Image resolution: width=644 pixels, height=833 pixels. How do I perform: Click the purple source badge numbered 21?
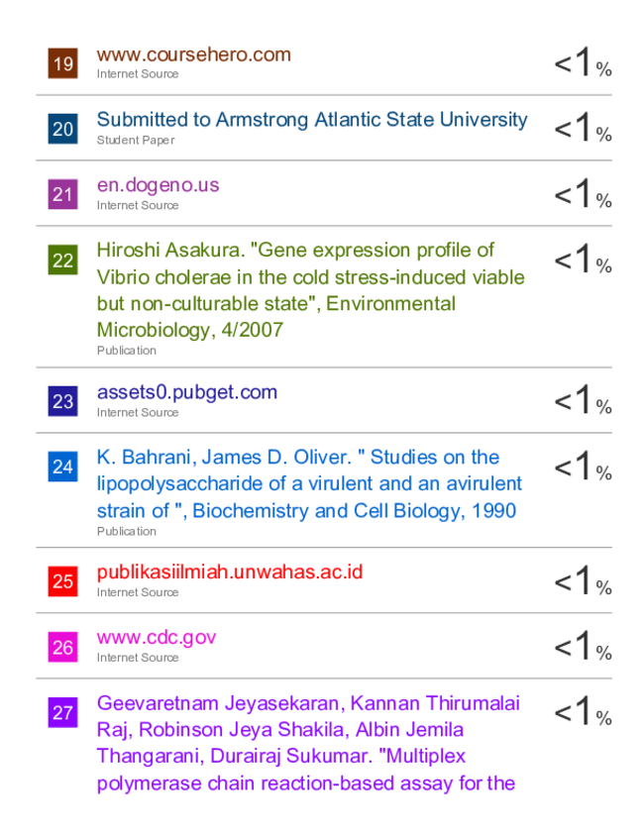tap(62, 194)
